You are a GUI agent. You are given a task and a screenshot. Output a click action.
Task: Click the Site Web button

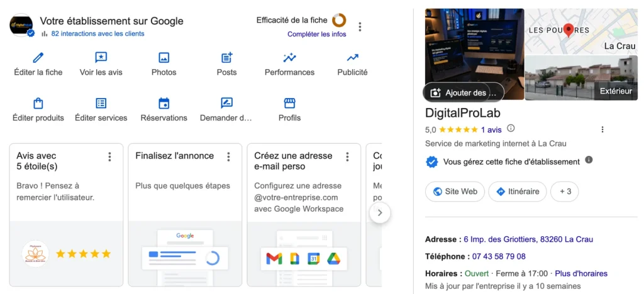455,192
